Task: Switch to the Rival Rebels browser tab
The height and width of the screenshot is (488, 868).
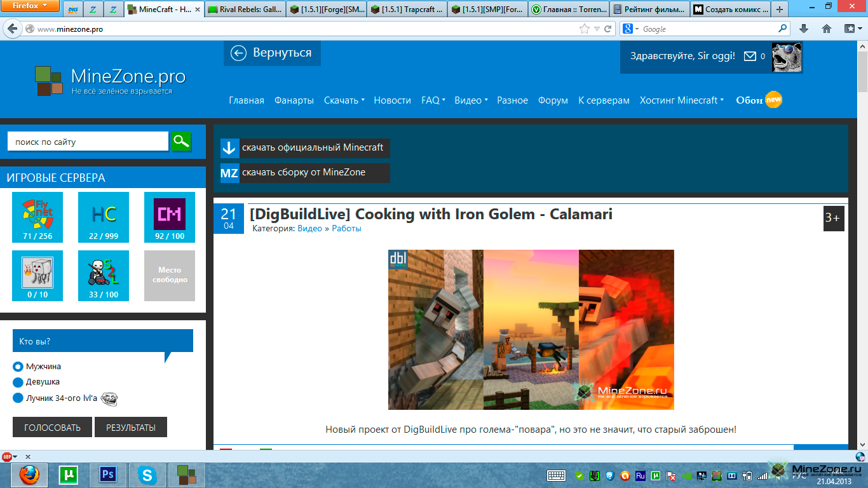Action: coord(245,10)
